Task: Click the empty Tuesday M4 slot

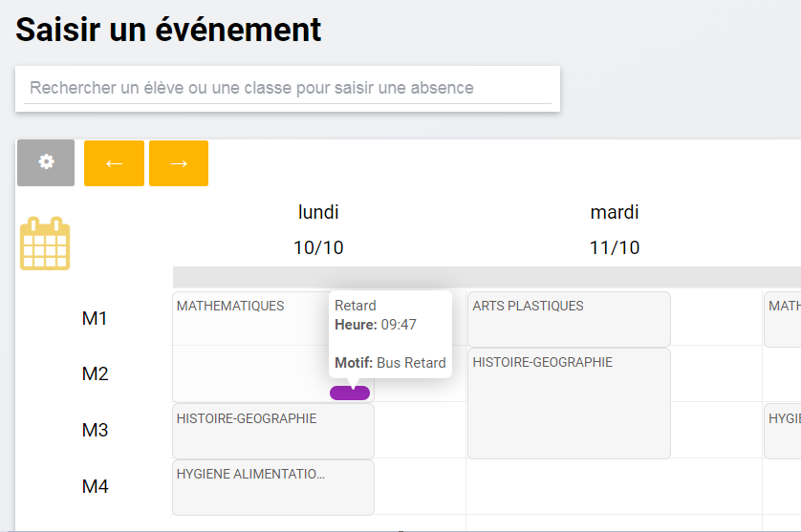Action: (614, 487)
